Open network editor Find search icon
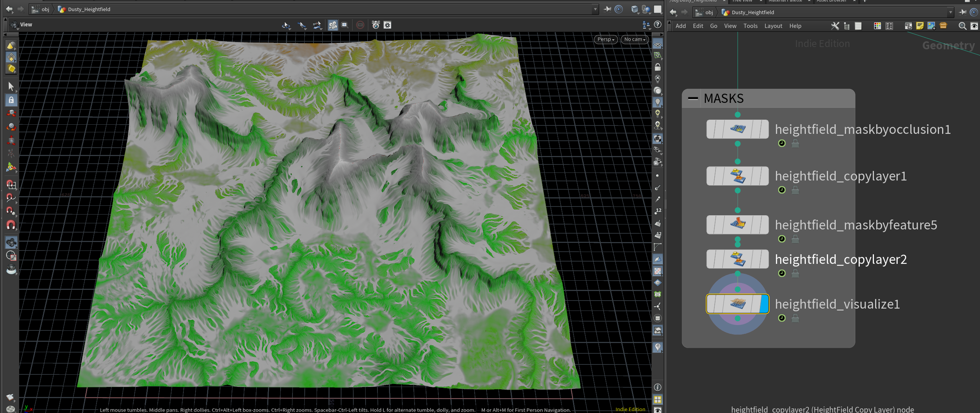This screenshot has width=980, height=413. click(962, 26)
